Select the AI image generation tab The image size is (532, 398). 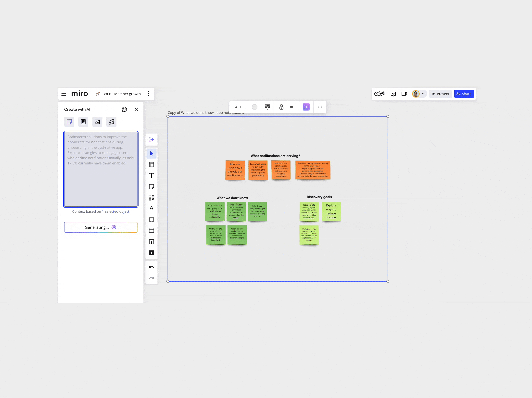coord(97,122)
